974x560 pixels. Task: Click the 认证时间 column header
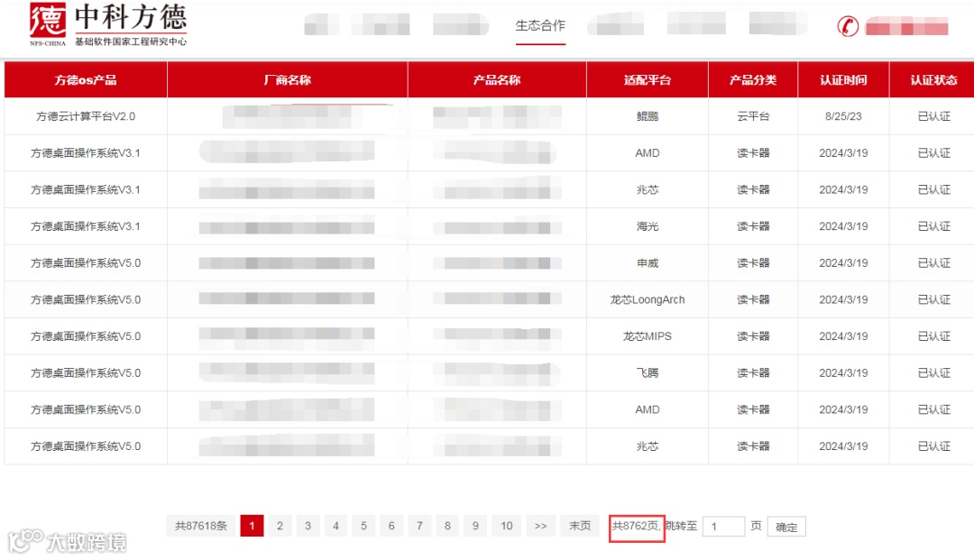(843, 79)
